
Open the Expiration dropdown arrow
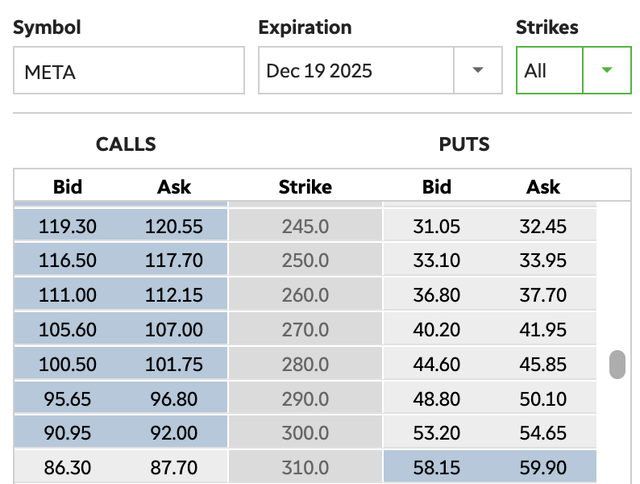pos(477,71)
